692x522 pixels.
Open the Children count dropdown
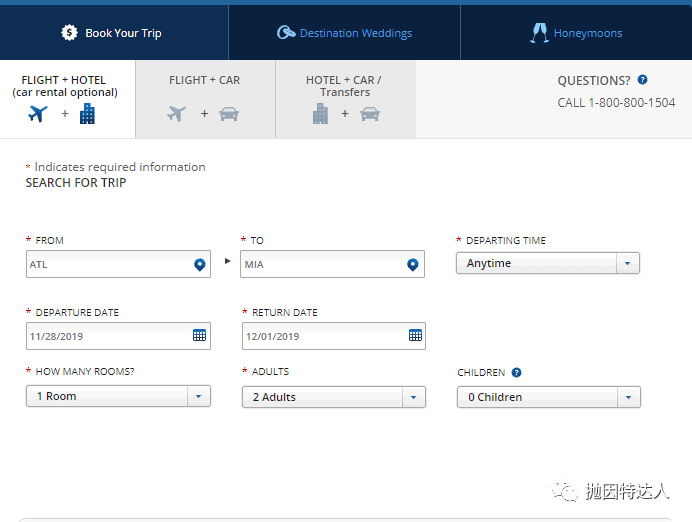pyautogui.click(x=628, y=398)
